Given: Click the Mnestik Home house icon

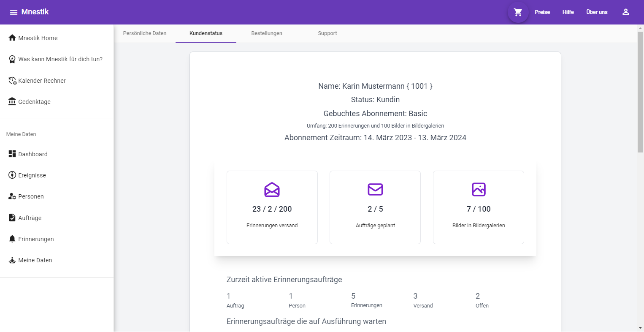Looking at the screenshot, I should (12, 38).
